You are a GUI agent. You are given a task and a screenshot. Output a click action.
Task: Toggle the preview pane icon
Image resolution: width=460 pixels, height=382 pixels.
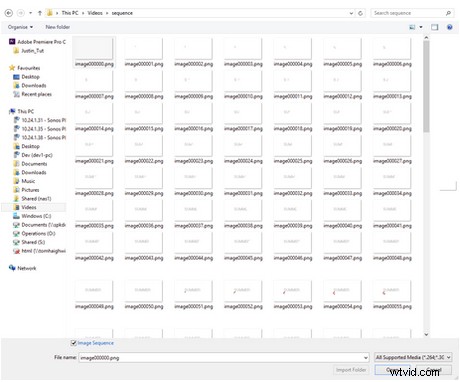click(435, 27)
